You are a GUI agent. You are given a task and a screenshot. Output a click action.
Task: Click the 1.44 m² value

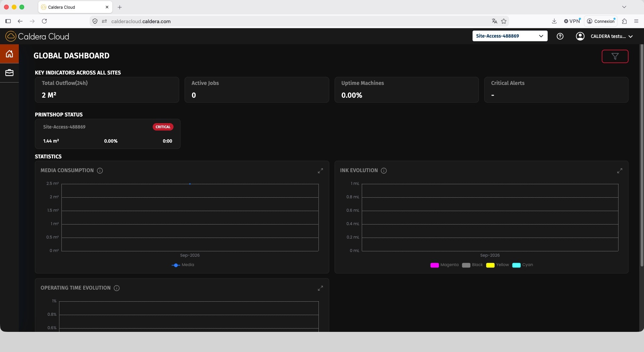[51, 141]
